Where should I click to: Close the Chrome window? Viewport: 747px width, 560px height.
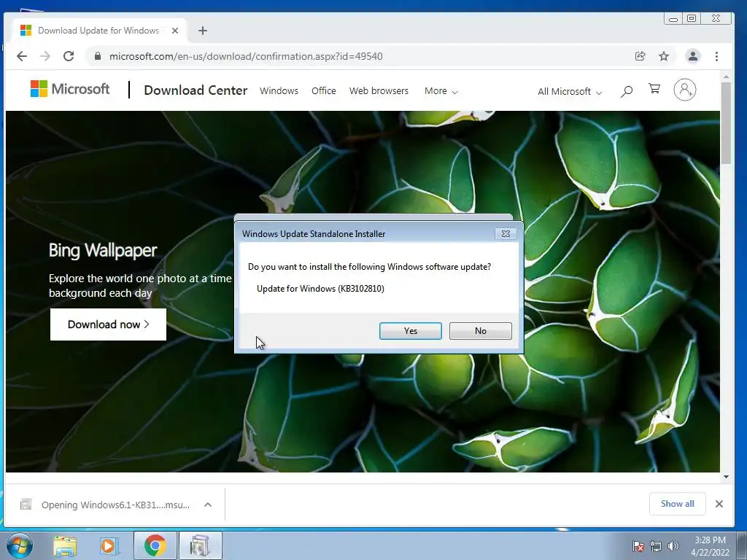[716, 18]
